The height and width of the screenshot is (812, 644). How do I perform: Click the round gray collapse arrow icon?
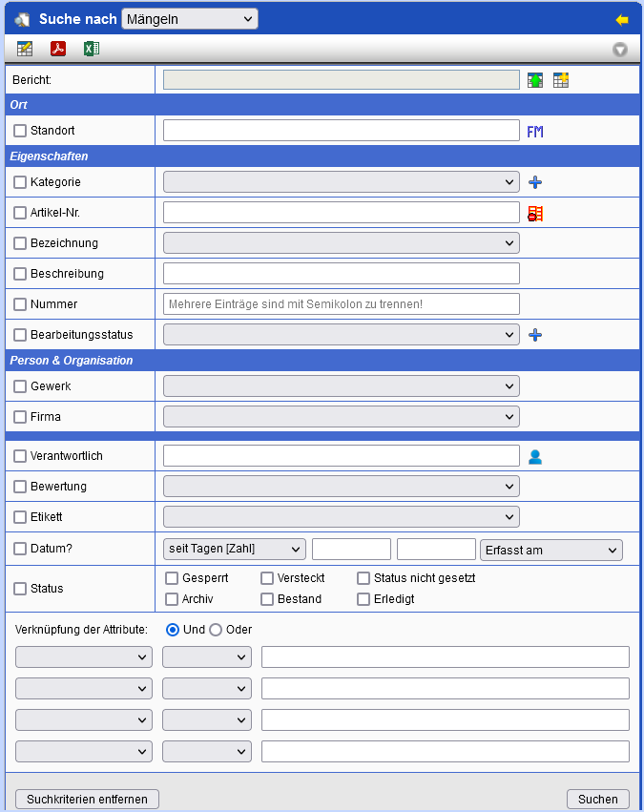(620, 50)
